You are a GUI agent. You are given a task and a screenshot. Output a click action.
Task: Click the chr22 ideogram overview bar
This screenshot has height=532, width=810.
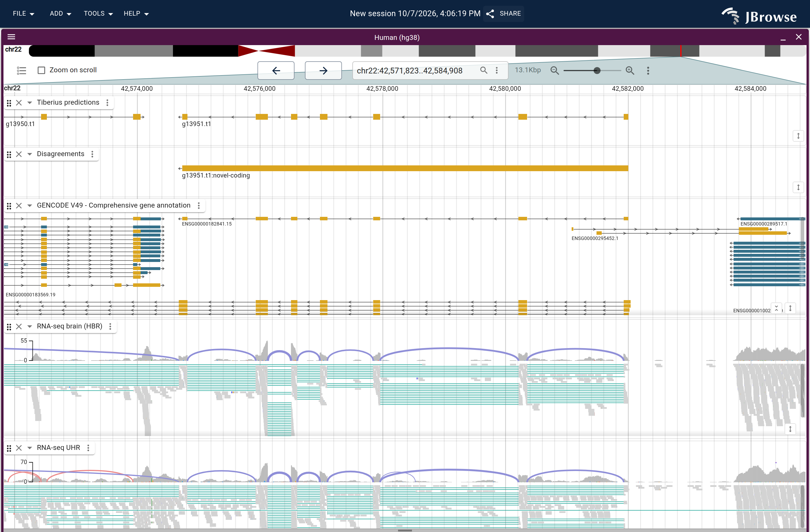[417, 51]
